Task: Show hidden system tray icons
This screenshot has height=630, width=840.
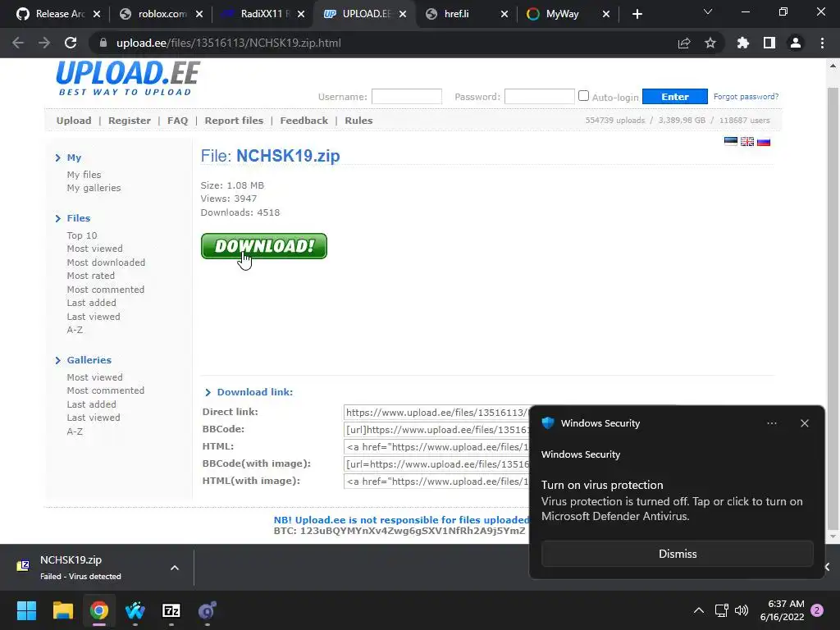Action: click(x=699, y=610)
